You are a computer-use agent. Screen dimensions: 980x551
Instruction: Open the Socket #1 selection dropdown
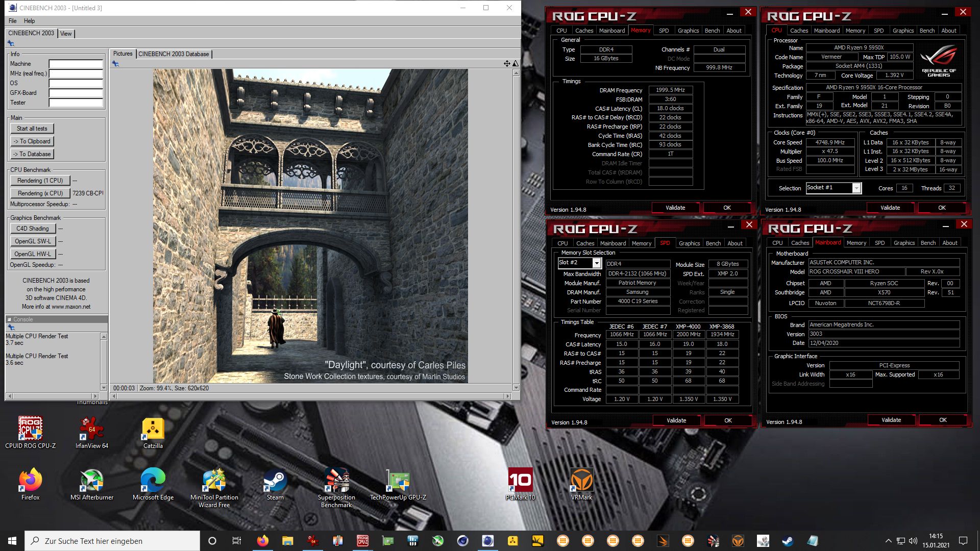[856, 188]
